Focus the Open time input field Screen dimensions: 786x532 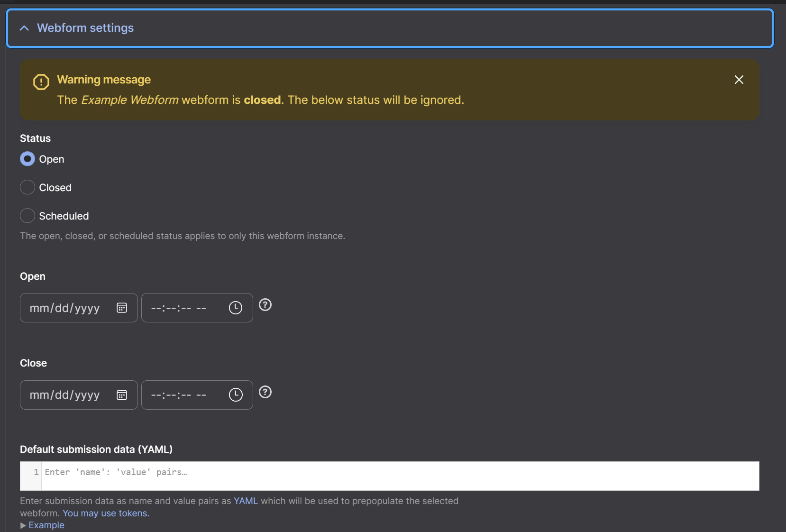197,308
